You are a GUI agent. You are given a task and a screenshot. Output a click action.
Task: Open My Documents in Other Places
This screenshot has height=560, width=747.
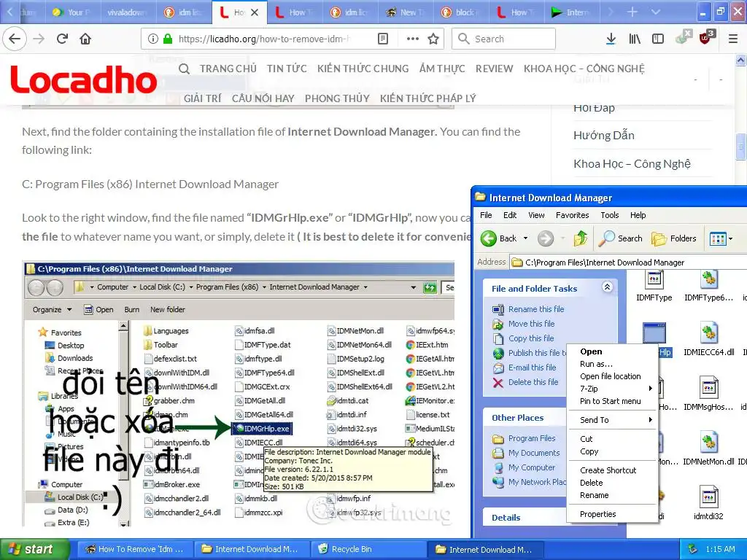click(x=533, y=453)
